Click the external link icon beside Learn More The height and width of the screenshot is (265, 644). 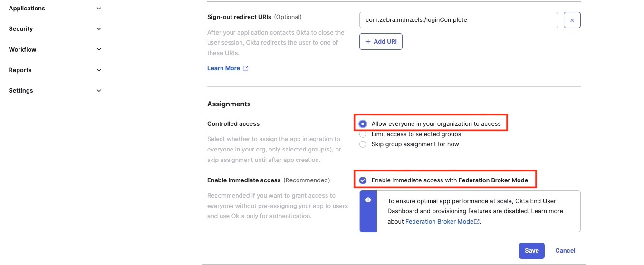click(246, 68)
